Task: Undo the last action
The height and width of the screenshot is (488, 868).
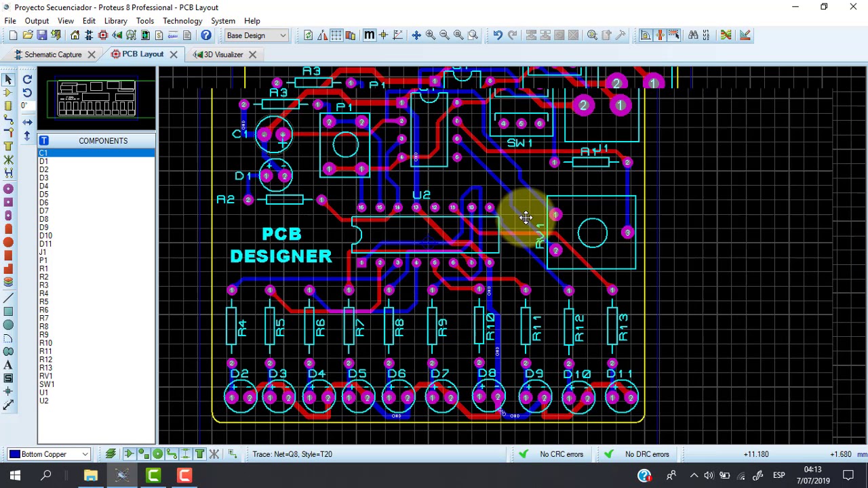Action: coord(498,35)
